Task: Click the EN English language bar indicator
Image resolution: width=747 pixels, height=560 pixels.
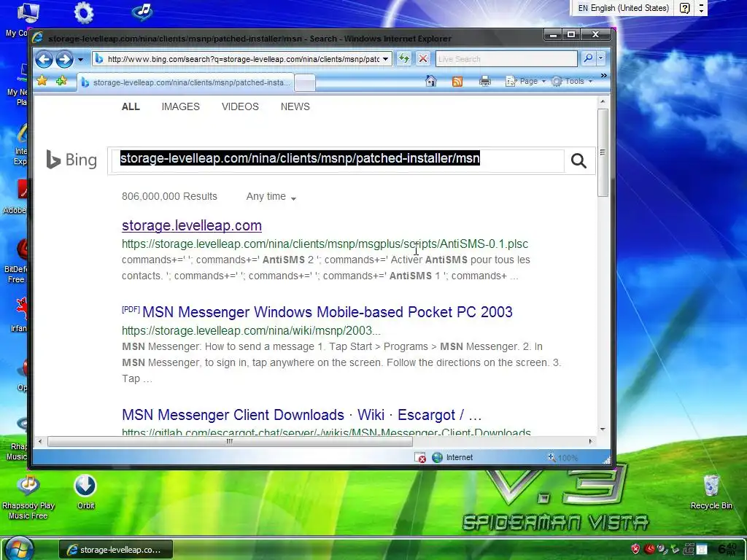Action: click(623, 8)
